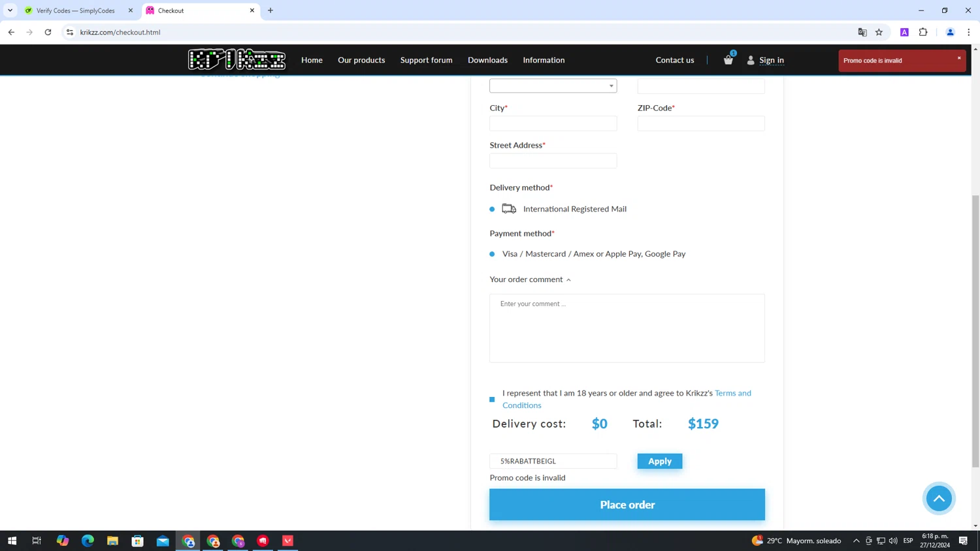Image resolution: width=980 pixels, height=551 pixels.
Task: Toggle the 18 years or older agreement checkbox
Action: click(492, 400)
